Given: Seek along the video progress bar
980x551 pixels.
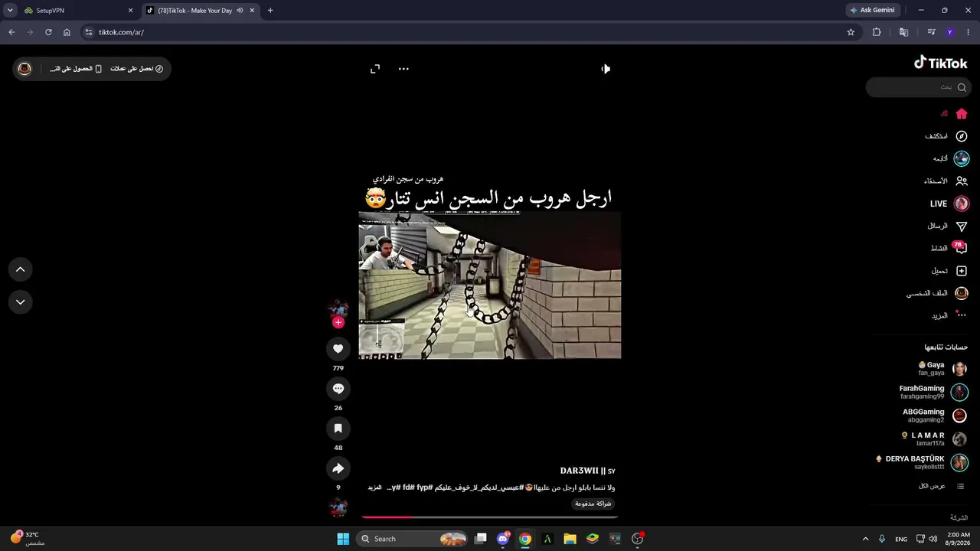Looking at the screenshot, I should [490, 517].
